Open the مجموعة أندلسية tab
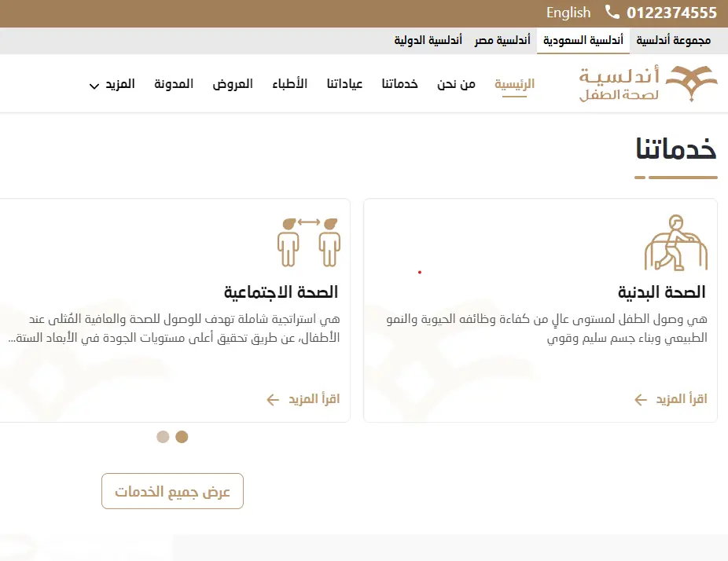The height and width of the screenshot is (561, 728). (673, 40)
